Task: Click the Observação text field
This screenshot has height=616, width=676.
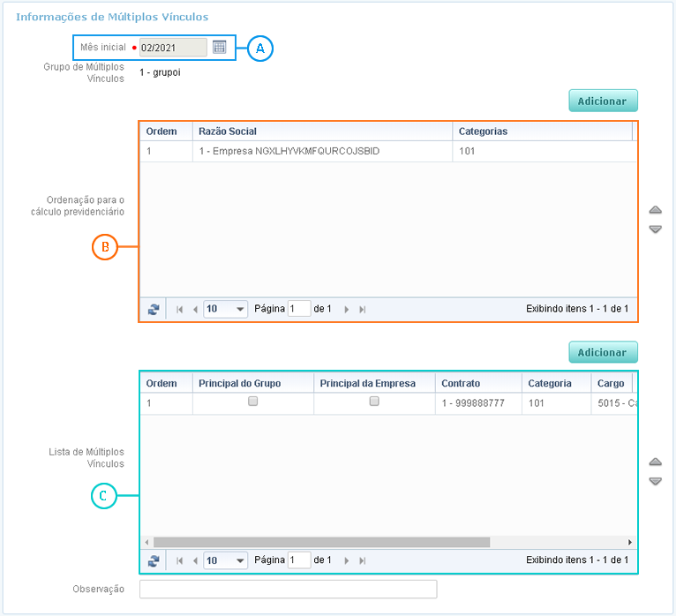Action: point(288,589)
